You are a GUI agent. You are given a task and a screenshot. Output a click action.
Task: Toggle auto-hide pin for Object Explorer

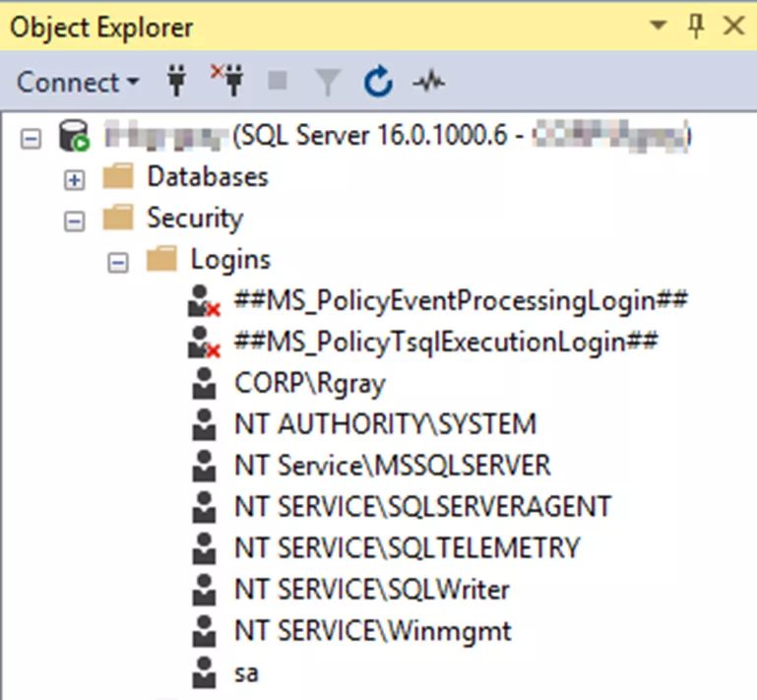point(696,26)
